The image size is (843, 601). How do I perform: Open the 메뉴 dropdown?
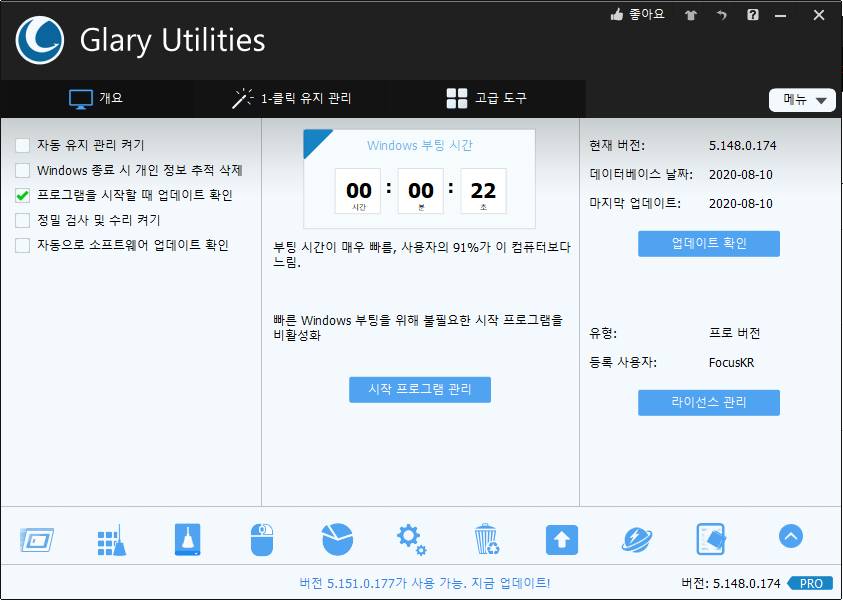802,100
